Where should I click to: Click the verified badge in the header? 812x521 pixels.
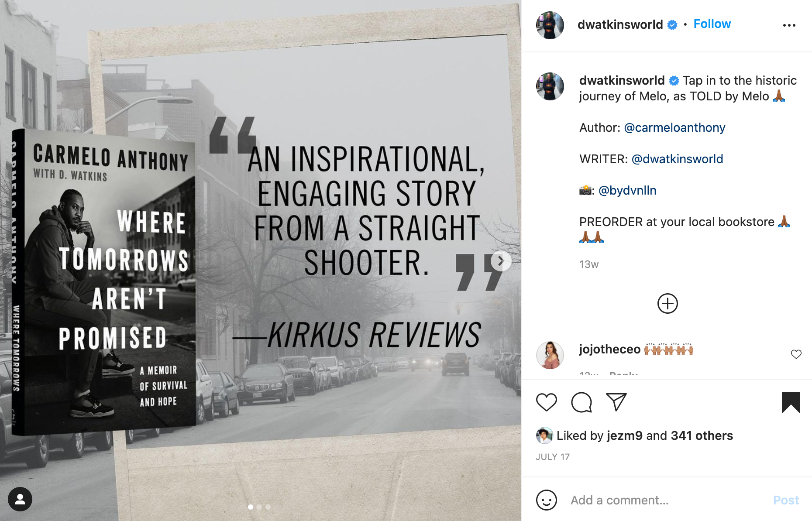(672, 25)
